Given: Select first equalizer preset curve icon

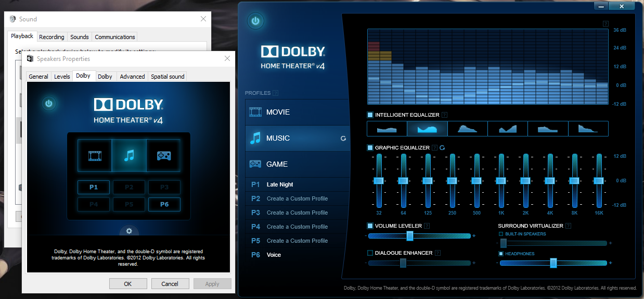Looking at the screenshot, I should pos(387,129).
